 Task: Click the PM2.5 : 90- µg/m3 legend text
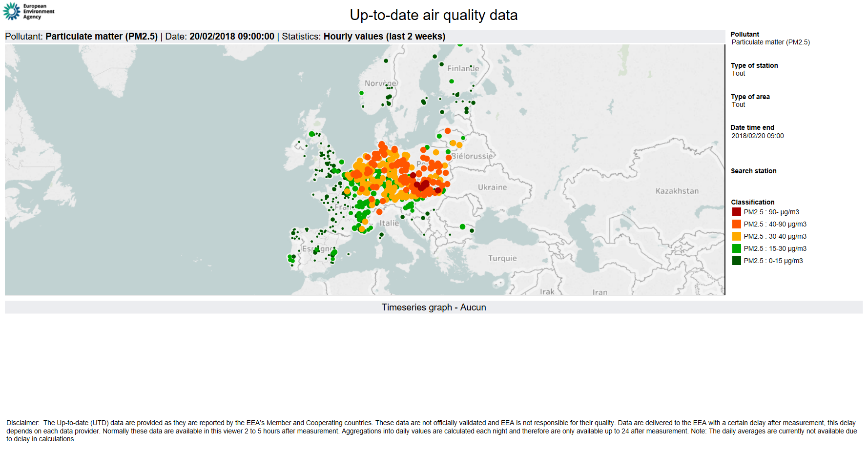coord(771,212)
